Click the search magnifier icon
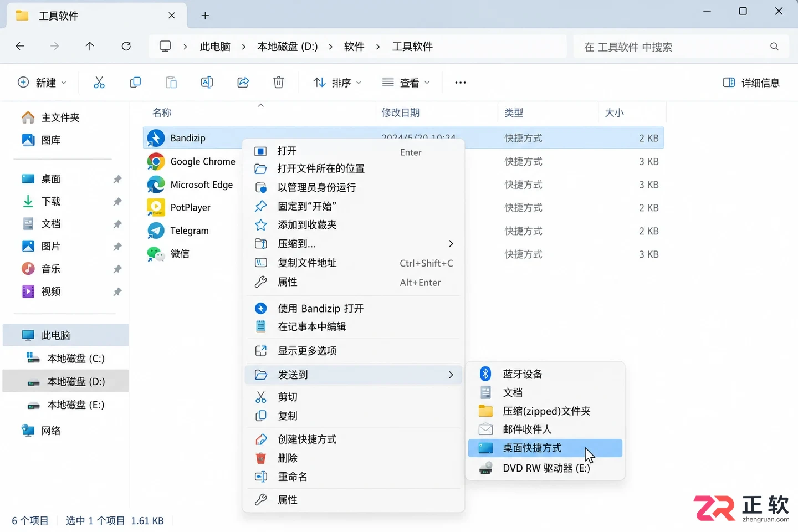Image resolution: width=798 pixels, height=532 pixels. 774,47
